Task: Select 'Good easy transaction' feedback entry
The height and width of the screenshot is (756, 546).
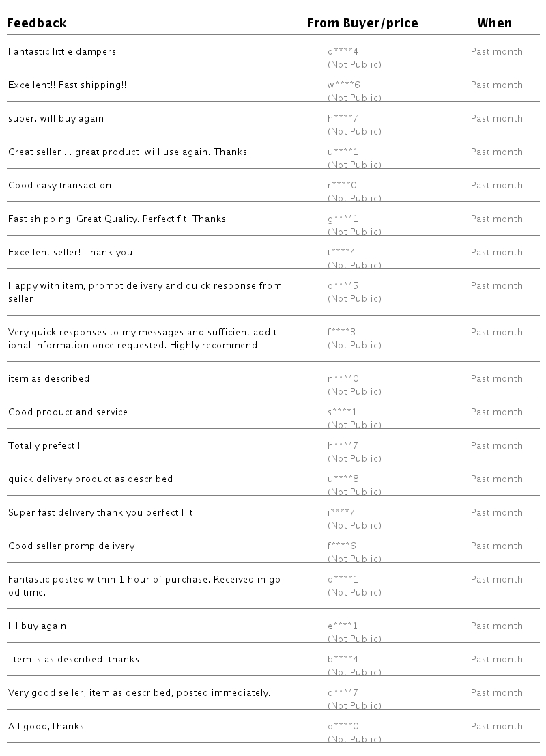Action: coord(59,185)
